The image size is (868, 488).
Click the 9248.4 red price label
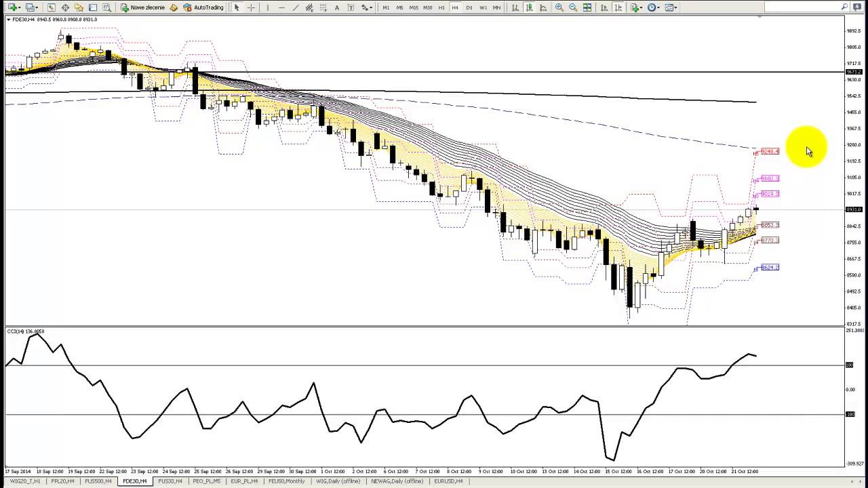(x=770, y=151)
